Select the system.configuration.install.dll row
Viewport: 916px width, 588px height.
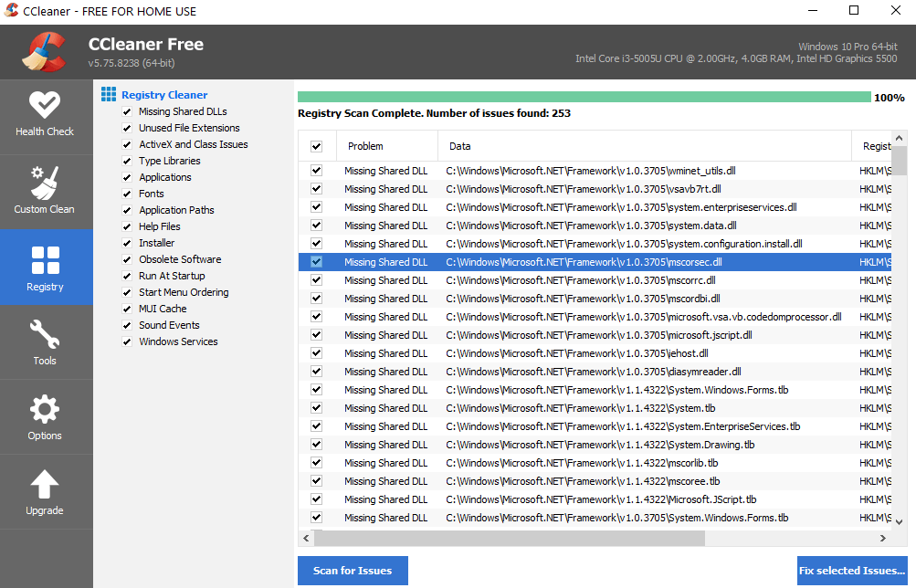(595, 244)
